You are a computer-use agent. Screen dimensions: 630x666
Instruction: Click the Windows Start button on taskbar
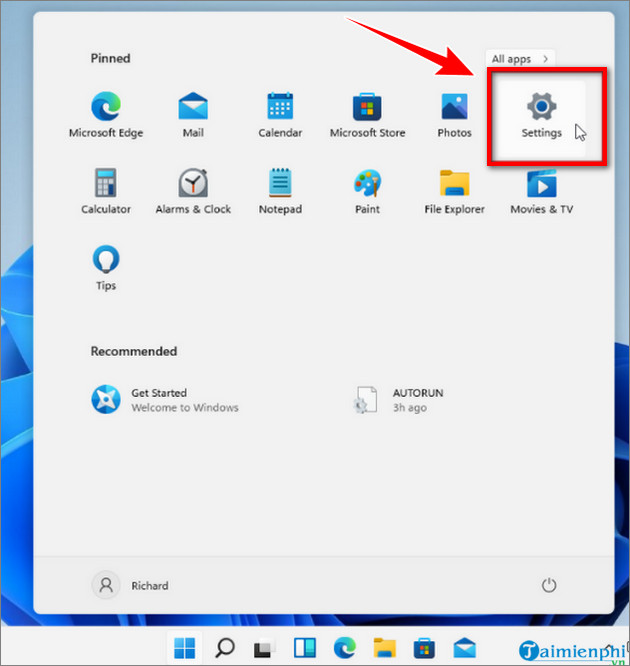[x=185, y=648]
